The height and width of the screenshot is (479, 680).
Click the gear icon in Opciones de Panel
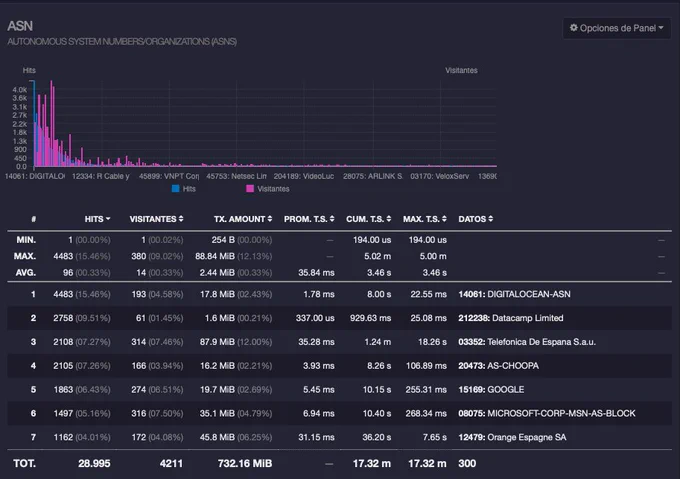pyautogui.click(x=573, y=28)
